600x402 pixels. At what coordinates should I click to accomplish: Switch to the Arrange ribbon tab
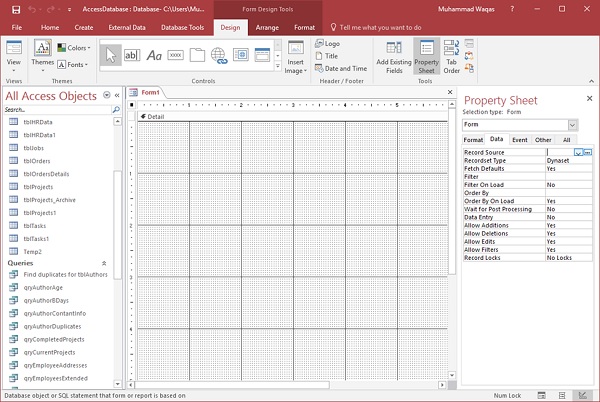click(x=268, y=27)
